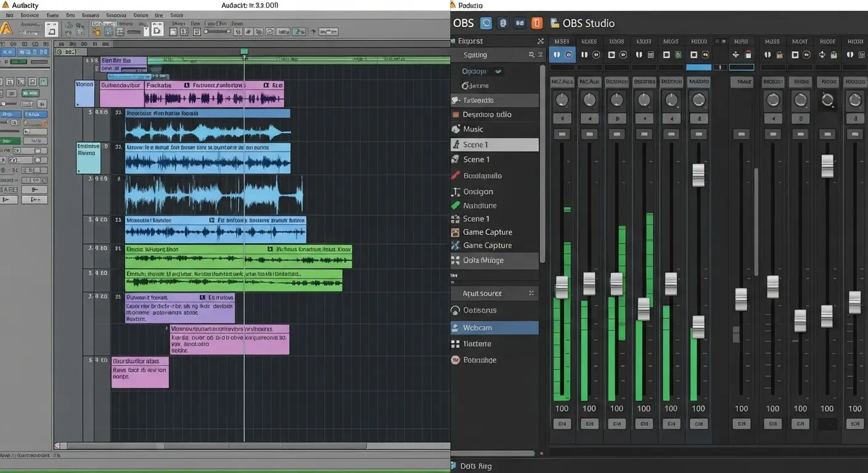This screenshot has width=868, height=473.
Task: Toggle arrow button below second mixer channel knob
Action: [589, 118]
